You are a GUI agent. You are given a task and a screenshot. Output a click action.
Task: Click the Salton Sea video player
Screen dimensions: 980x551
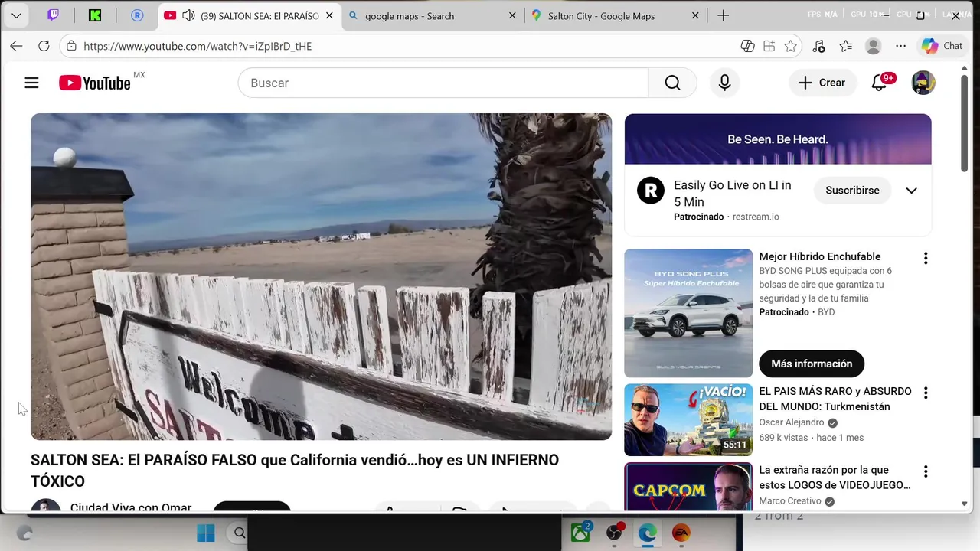click(x=321, y=277)
